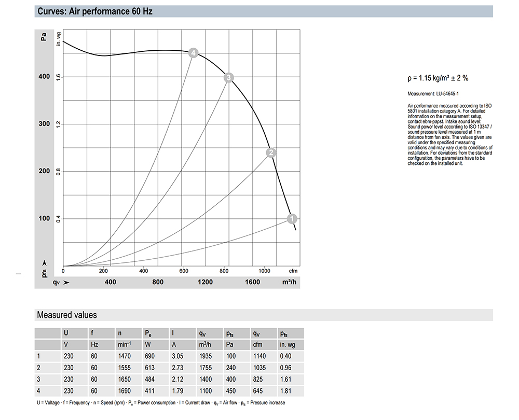
Task: Click power value 613 in row 2
Action: (149, 368)
